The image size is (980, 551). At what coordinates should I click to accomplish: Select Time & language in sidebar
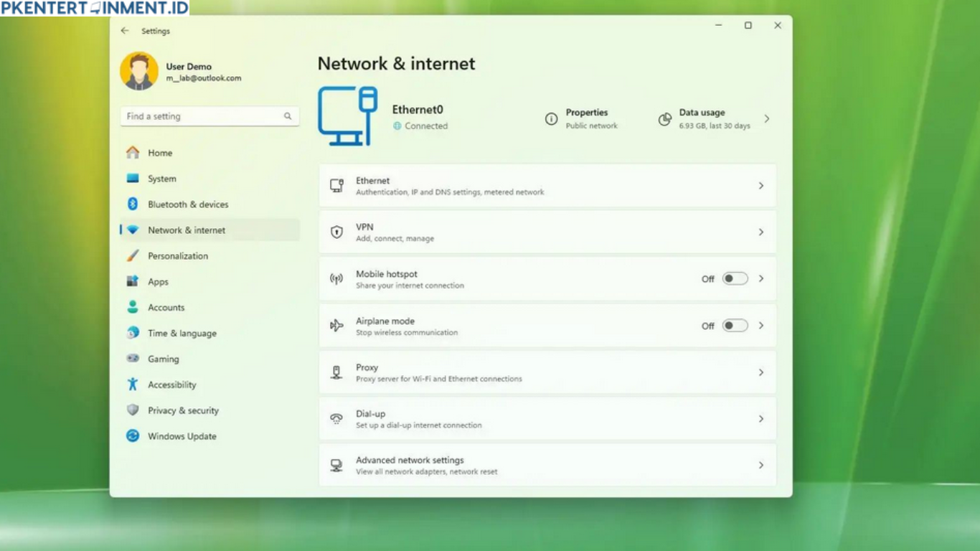coord(182,334)
